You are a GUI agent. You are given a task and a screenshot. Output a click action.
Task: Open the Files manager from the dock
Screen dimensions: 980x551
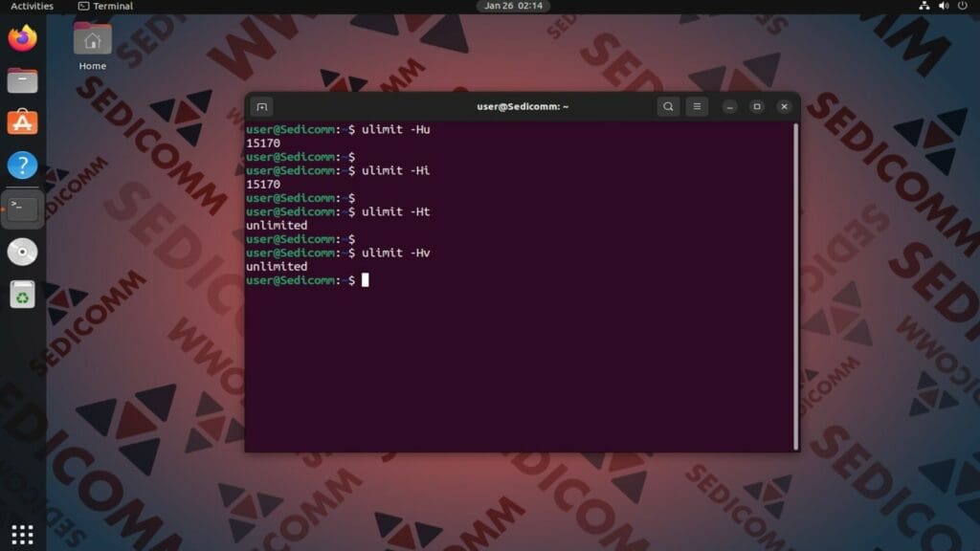coord(23,80)
